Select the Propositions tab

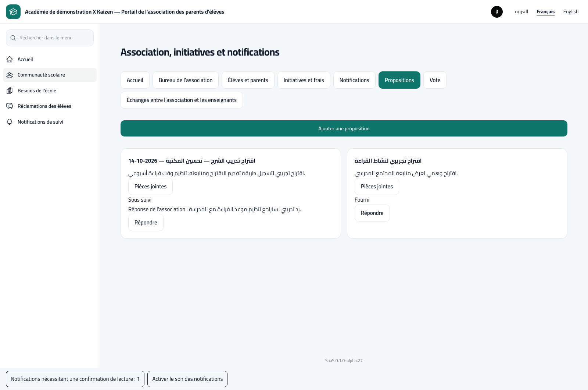[x=399, y=80]
